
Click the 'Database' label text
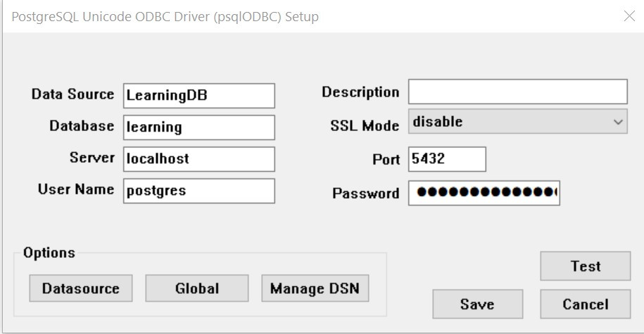click(x=82, y=126)
